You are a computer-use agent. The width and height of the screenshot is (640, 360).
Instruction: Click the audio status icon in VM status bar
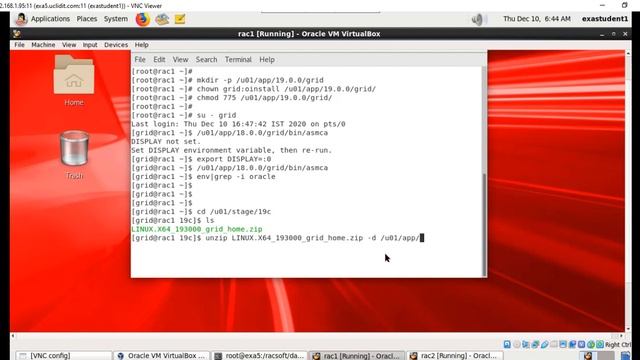(x=526, y=344)
